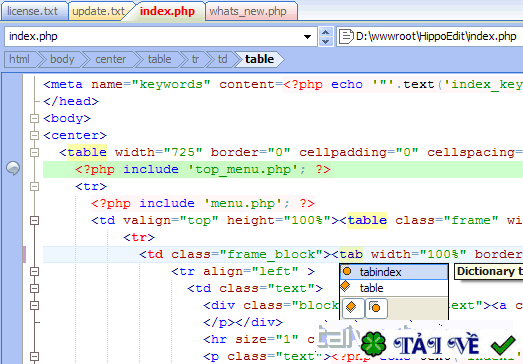Click the typed <tab text on current line
Viewport: 523px width, 364px height.
pos(347,255)
